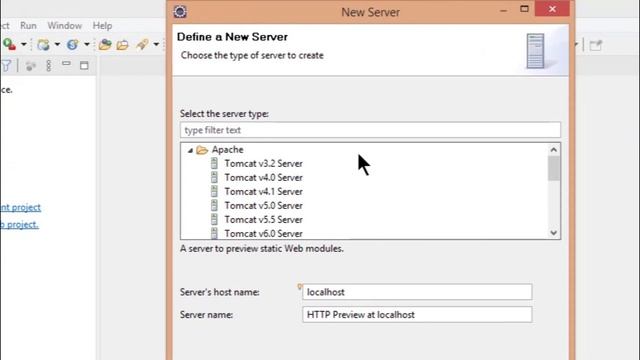Click 'A server to preview static Web modules.' text
The width and height of the screenshot is (640, 360).
pyautogui.click(x=262, y=249)
